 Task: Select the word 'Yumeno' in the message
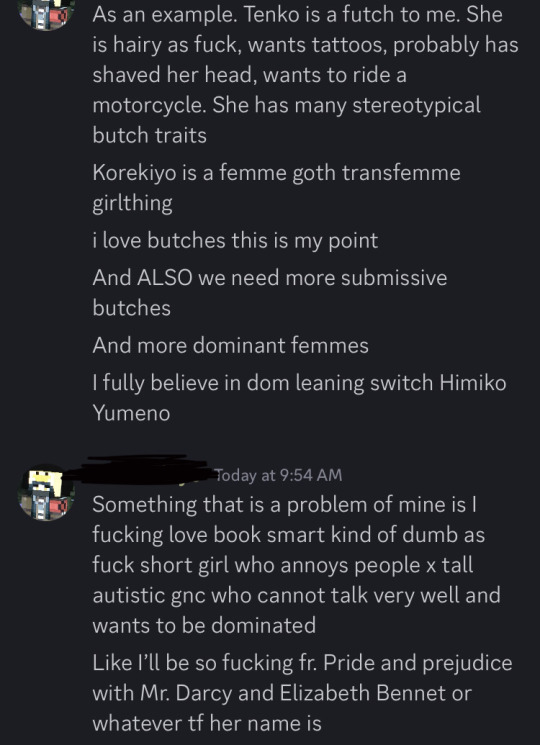(131, 413)
